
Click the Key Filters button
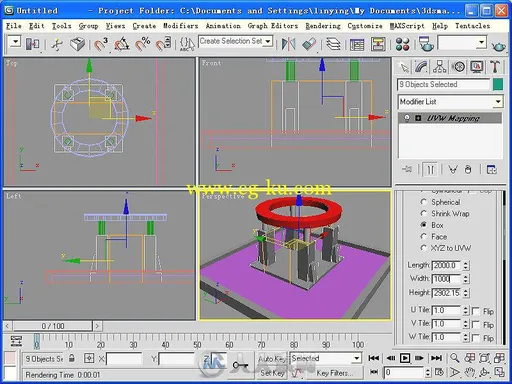334,373
